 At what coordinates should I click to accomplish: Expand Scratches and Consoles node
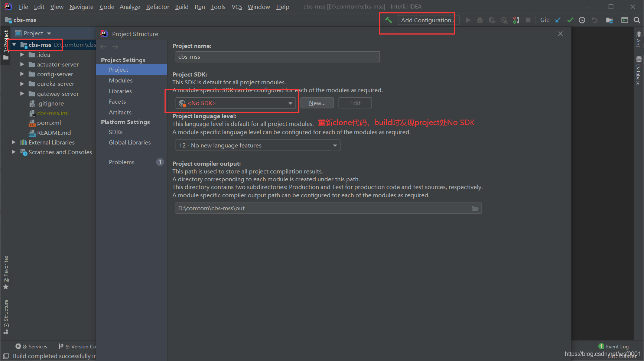14,152
